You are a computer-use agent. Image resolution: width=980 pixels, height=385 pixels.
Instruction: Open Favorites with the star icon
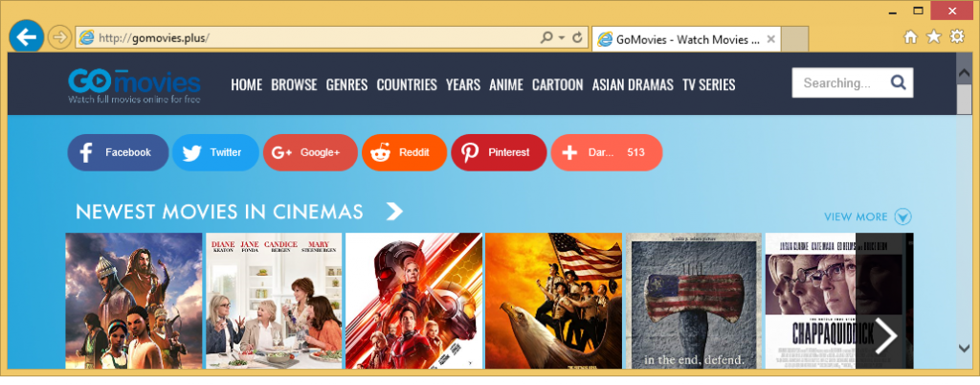tap(934, 37)
